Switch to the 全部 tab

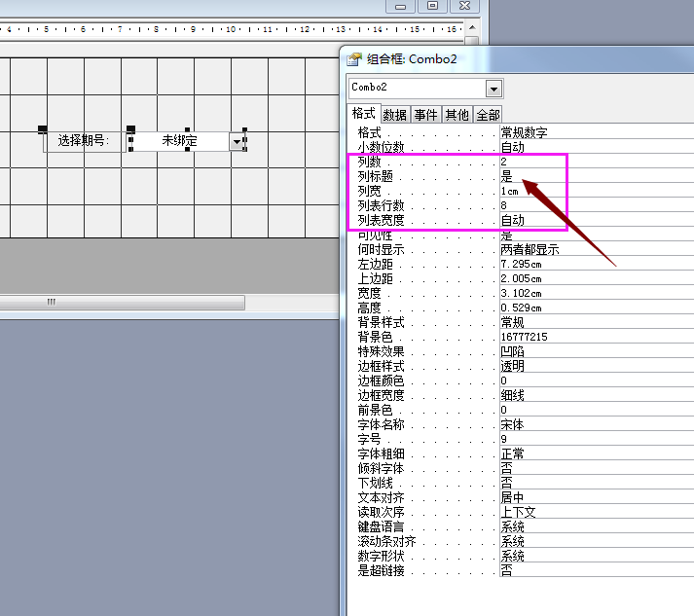(488, 115)
